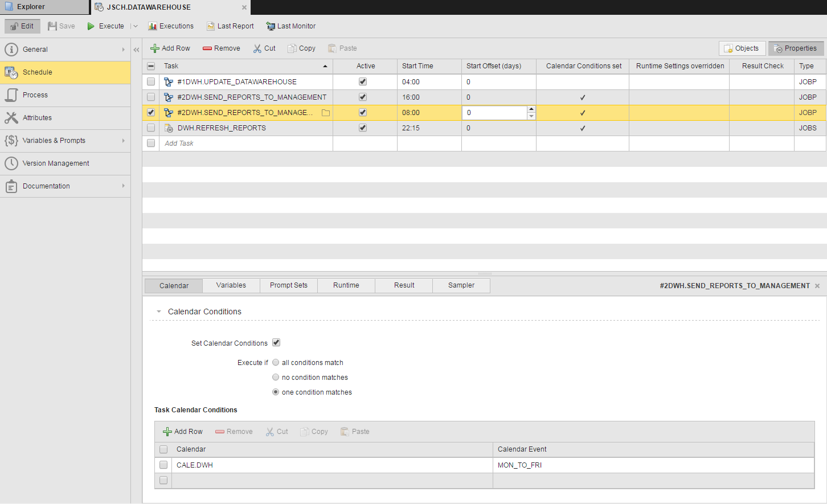Select the Schedule sidebar item
827x504 pixels.
tap(65, 72)
